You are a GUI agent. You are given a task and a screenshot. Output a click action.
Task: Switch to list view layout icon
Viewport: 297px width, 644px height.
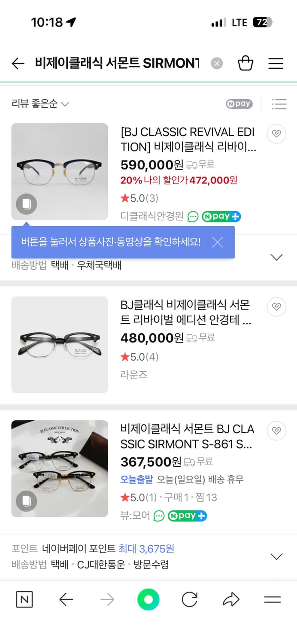[x=279, y=104]
